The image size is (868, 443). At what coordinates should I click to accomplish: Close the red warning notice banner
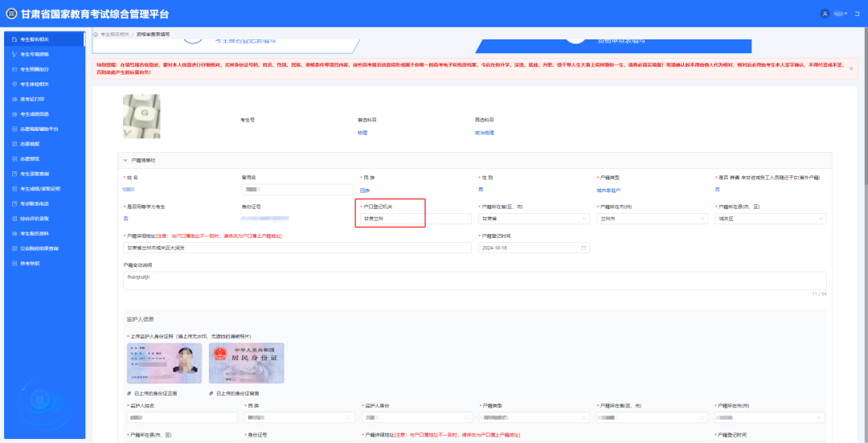[x=851, y=68]
